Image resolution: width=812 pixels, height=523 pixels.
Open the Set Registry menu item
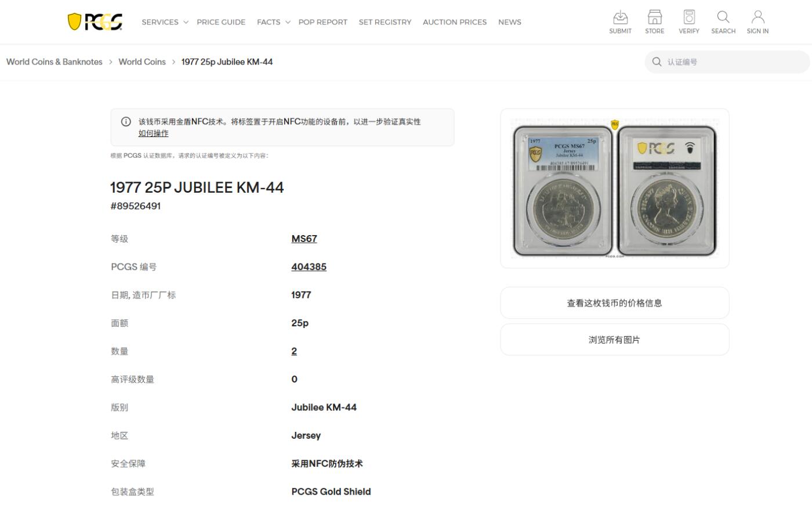(x=385, y=22)
